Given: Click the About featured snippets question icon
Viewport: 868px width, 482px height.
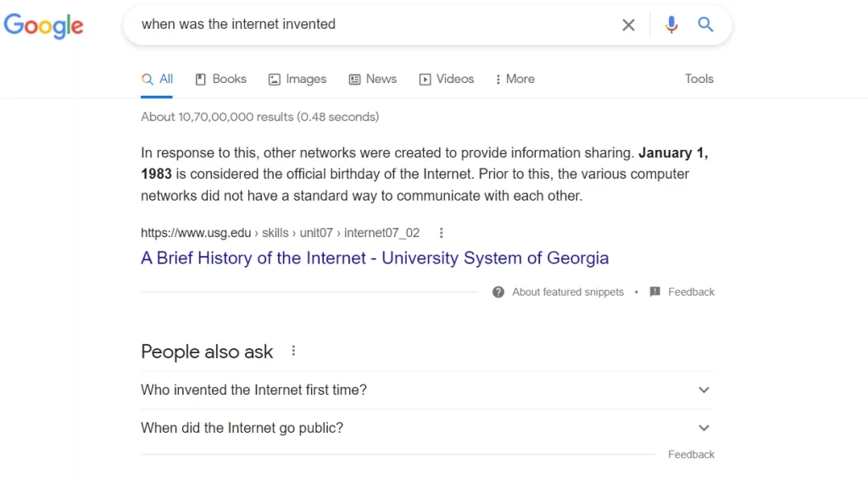Looking at the screenshot, I should [498, 292].
